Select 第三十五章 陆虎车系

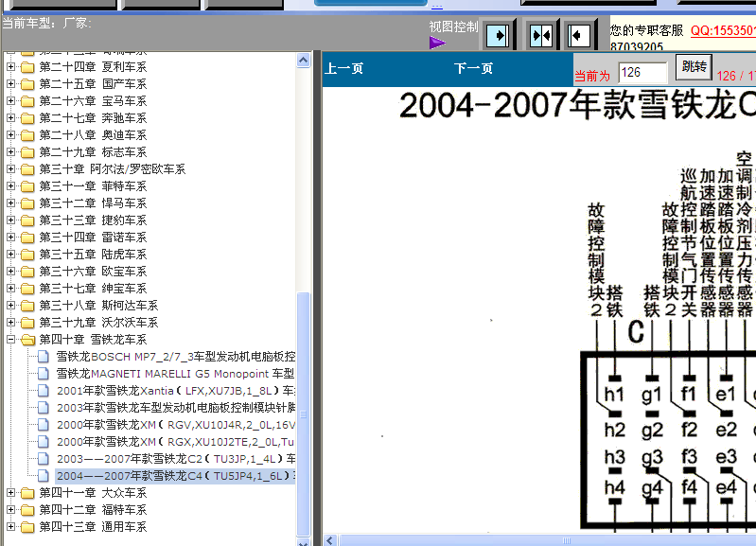pyautogui.click(x=93, y=255)
